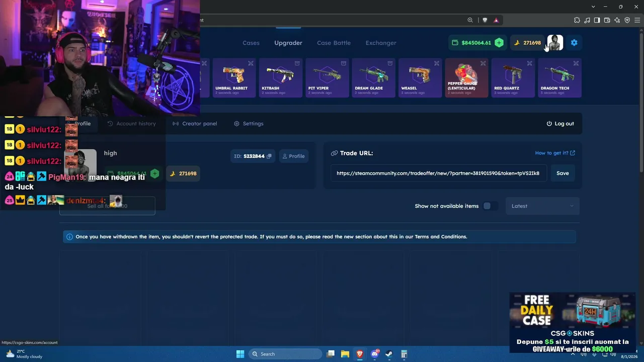Open Task View on the taskbar

coord(331,354)
